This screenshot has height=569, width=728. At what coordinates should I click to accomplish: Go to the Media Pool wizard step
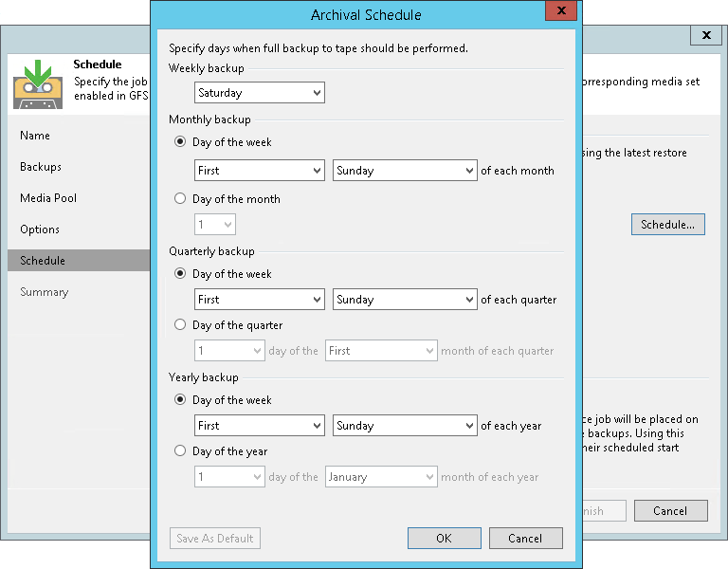[48, 198]
